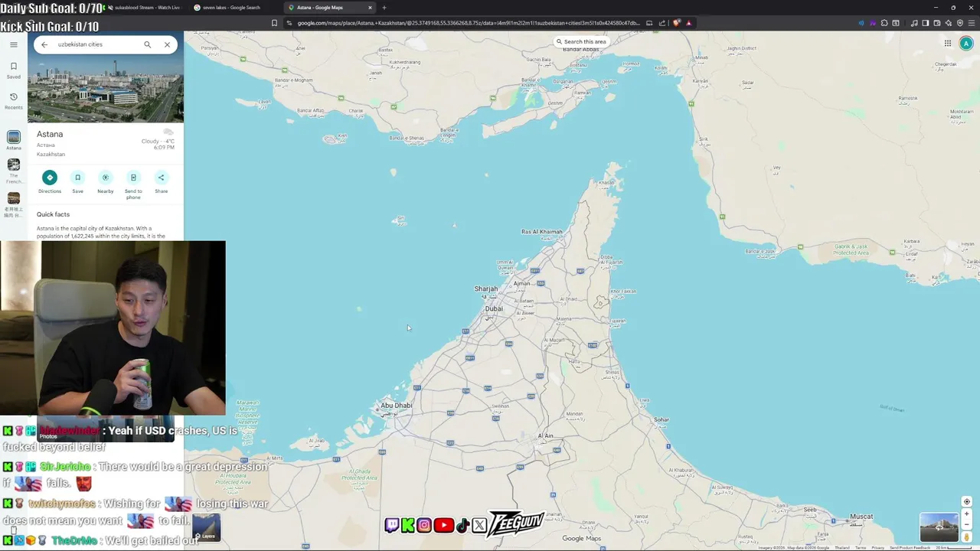
Task: Click the Dubai city label
Action: point(494,308)
